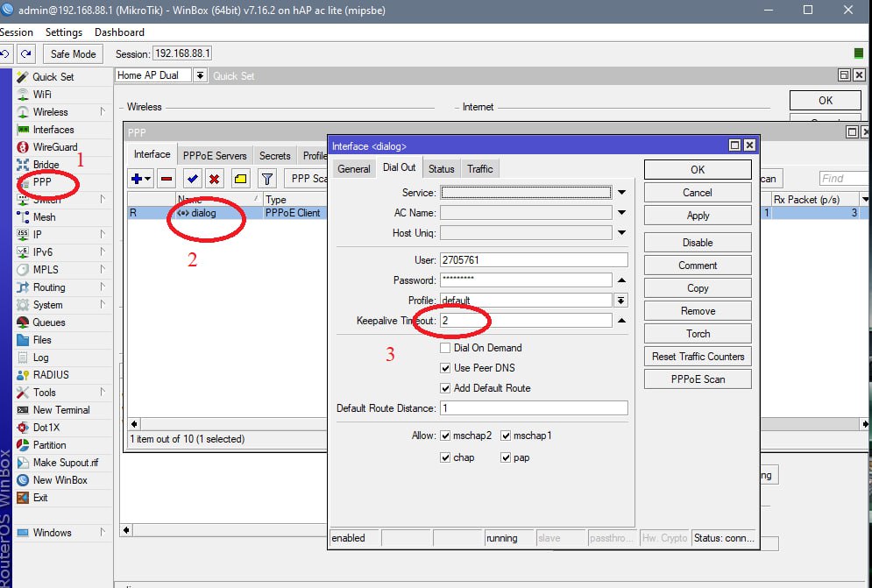Click the undo arrow in main toolbar
The image size is (872, 588).
click(5, 54)
